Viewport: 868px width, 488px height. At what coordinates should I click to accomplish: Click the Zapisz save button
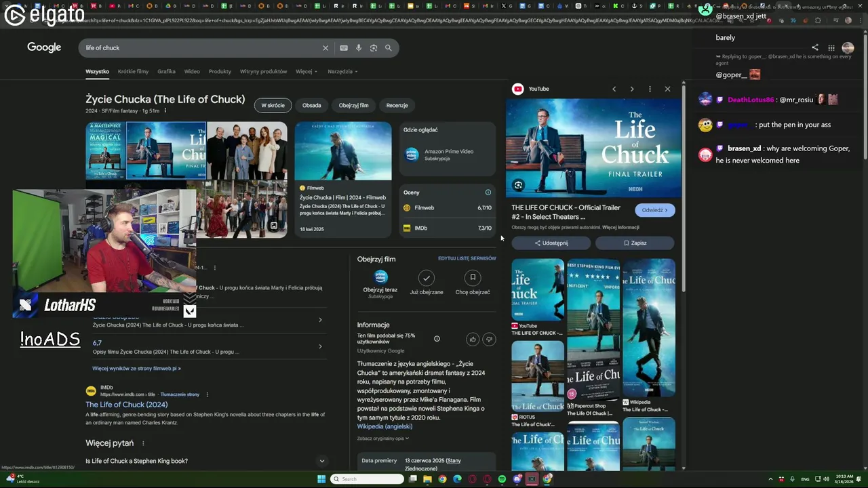pyautogui.click(x=635, y=243)
